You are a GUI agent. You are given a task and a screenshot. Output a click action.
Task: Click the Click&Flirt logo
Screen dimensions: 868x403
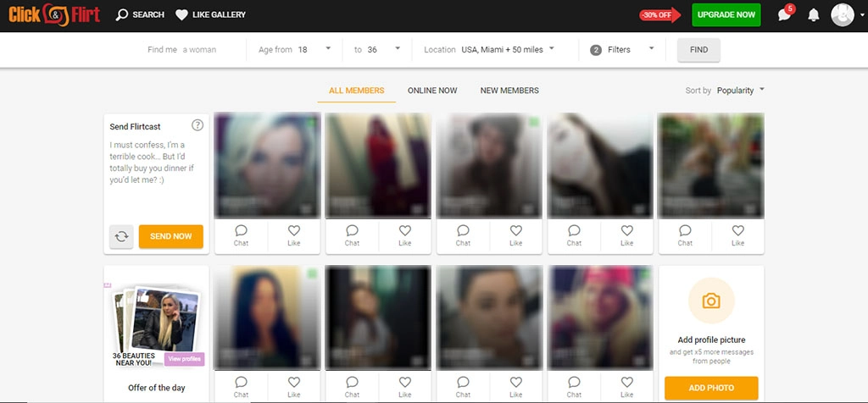[x=54, y=15]
